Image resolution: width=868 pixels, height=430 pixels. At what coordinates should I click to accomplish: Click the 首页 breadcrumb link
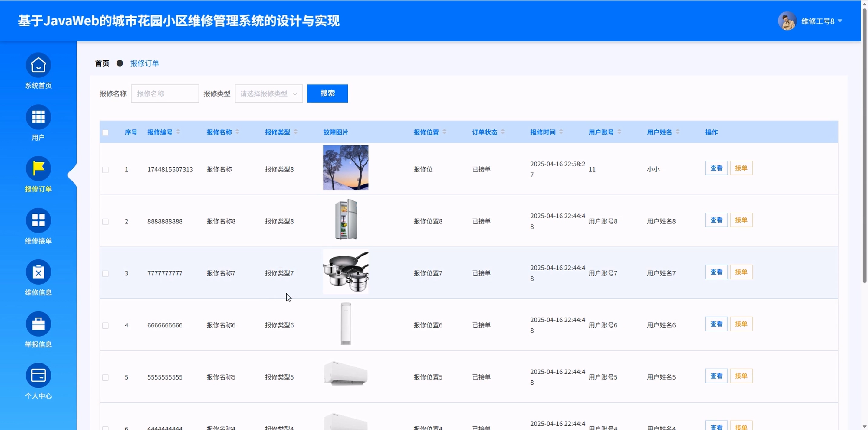pos(102,63)
